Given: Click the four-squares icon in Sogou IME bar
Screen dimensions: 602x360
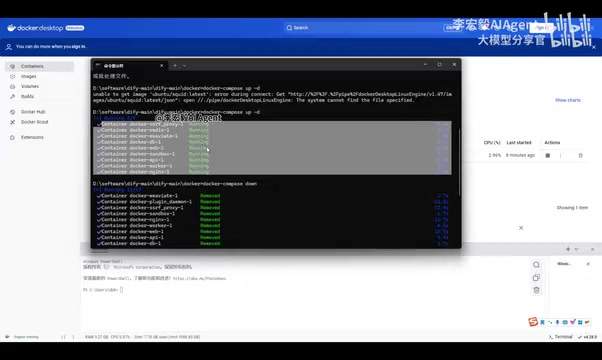Looking at the screenshot, I should pos(580,322).
